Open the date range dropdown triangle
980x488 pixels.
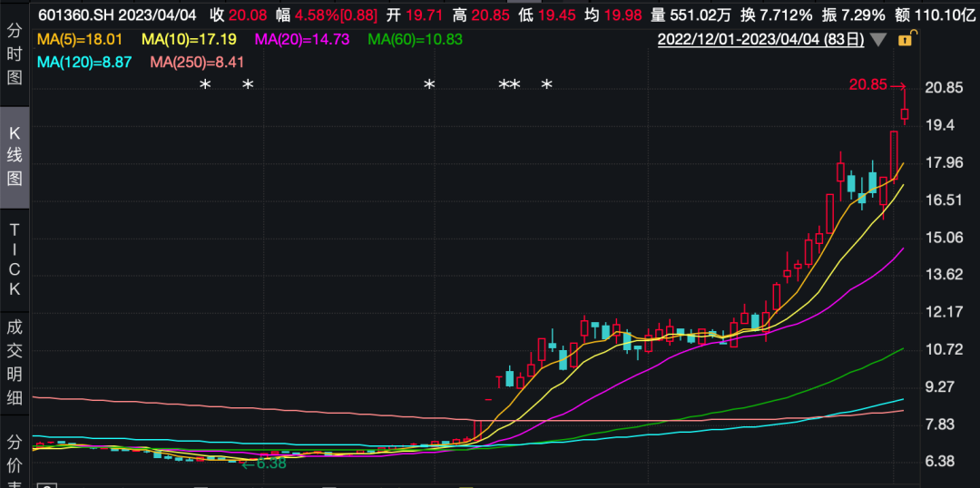click(877, 40)
